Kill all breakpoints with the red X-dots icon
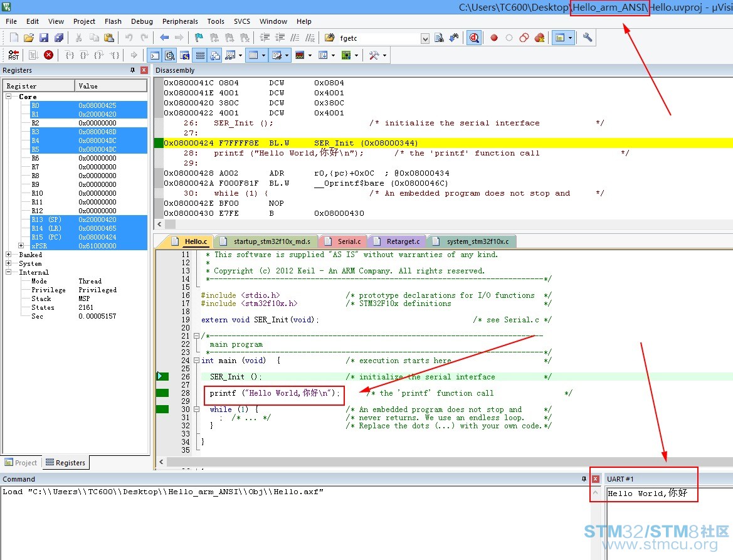Screen dimensions: 733x560 tap(539, 38)
